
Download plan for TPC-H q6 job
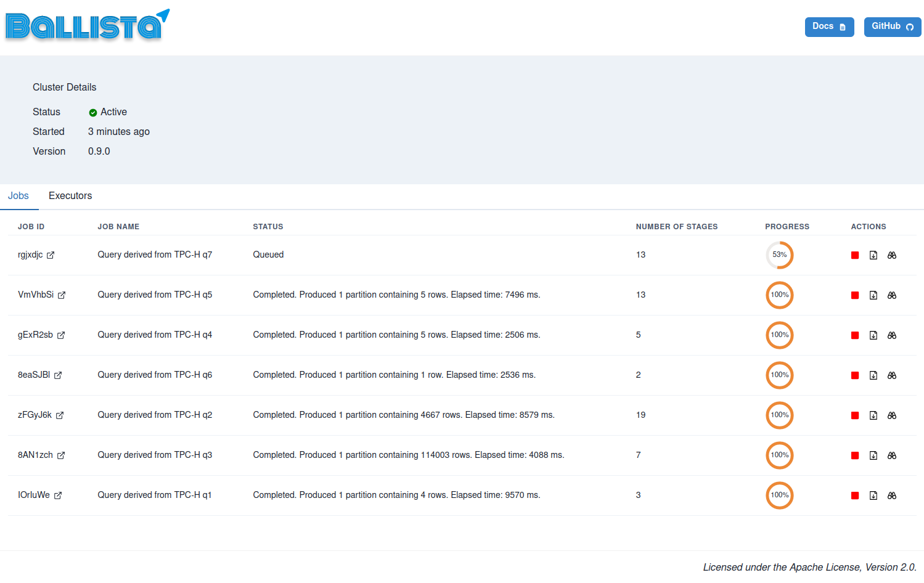(x=873, y=375)
